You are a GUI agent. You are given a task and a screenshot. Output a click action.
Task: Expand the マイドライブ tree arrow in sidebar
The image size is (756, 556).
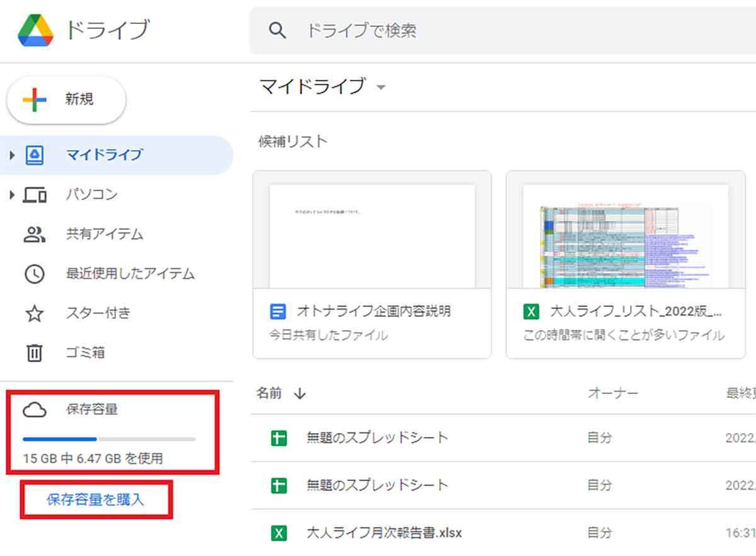11,155
